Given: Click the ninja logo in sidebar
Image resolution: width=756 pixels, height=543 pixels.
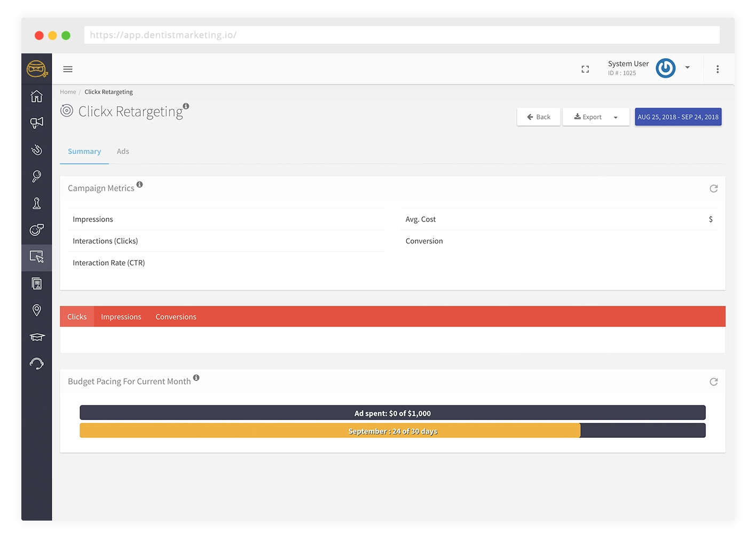Looking at the screenshot, I should (x=37, y=69).
